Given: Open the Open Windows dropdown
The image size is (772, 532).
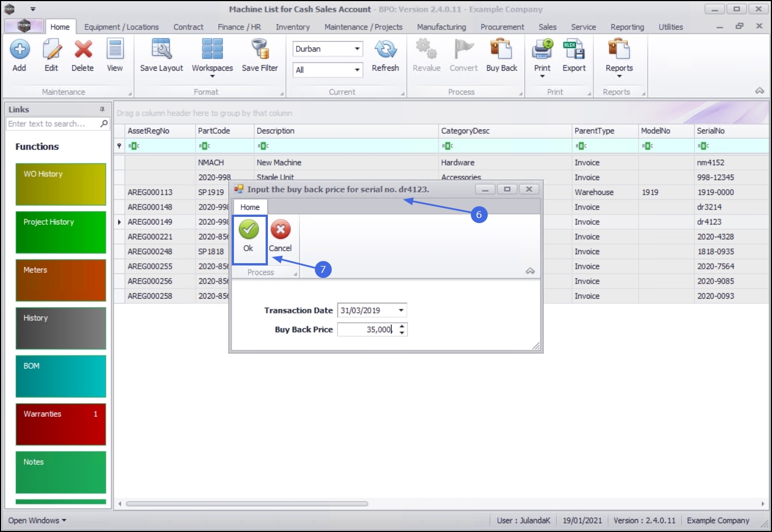Looking at the screenshot, I should pyautogui.click(x=37, y=520).
